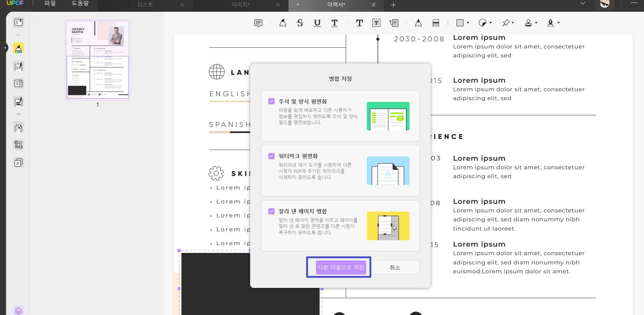Switch to the 이미지* tab
644x315 pixels.
[x=241, y=5]
